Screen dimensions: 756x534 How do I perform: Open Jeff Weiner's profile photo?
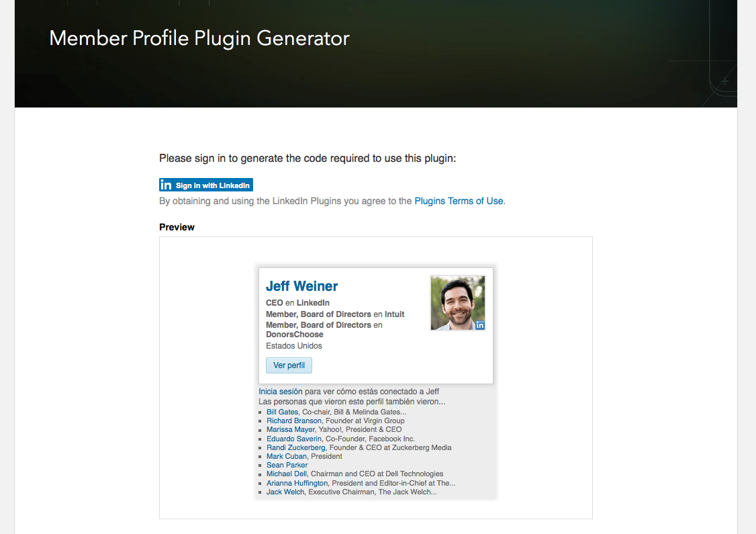pos(457,303)
